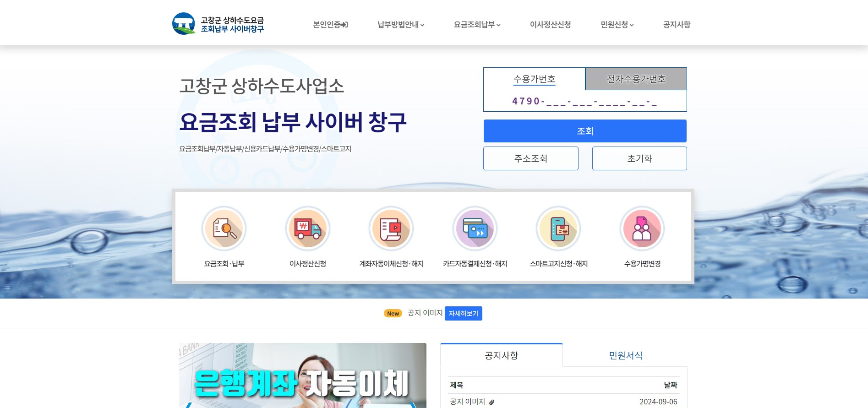Image resolution: width=868 pixels, height=408 pixels.
Task: Click the 자세히보기 button next to notice
Action: click(x=463, y=314)
